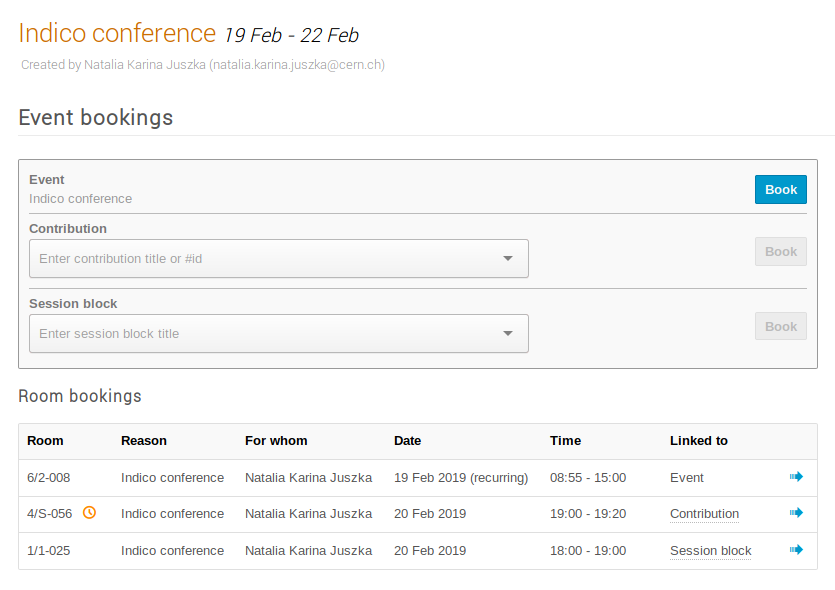Click the Book button for Contribution
Screen dimensions: 835x590
coord(781,251)
